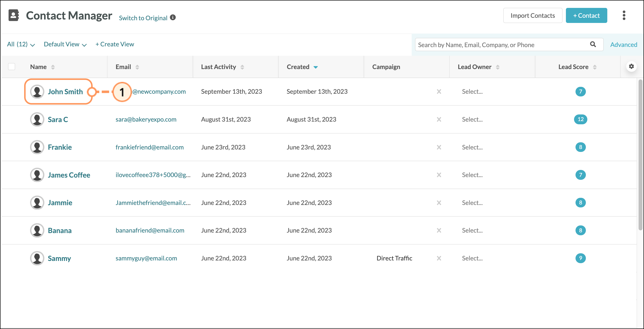This screenshot has width=644, height=329.
Task: Click sammyguy@email.com email link
Action: 146,258
